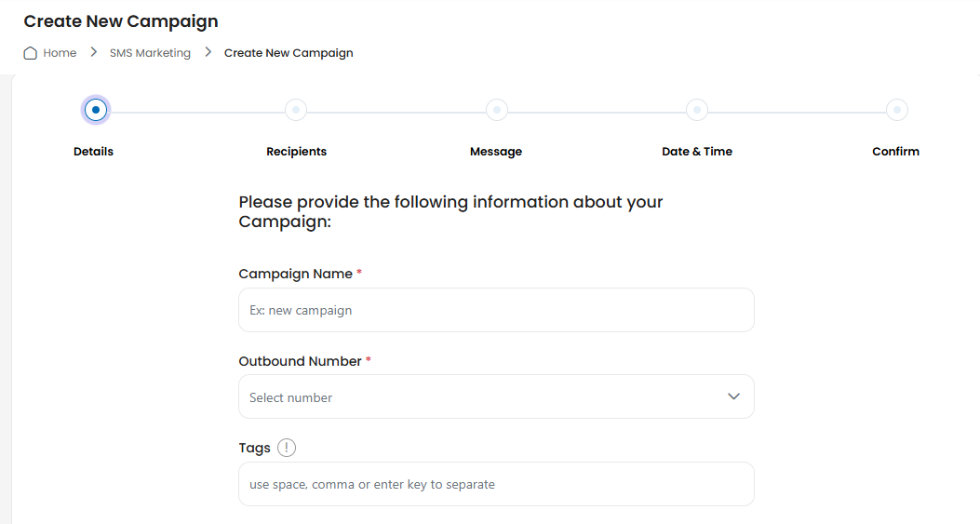
Task: Open the Select number combo box
Action: (496, 396)
